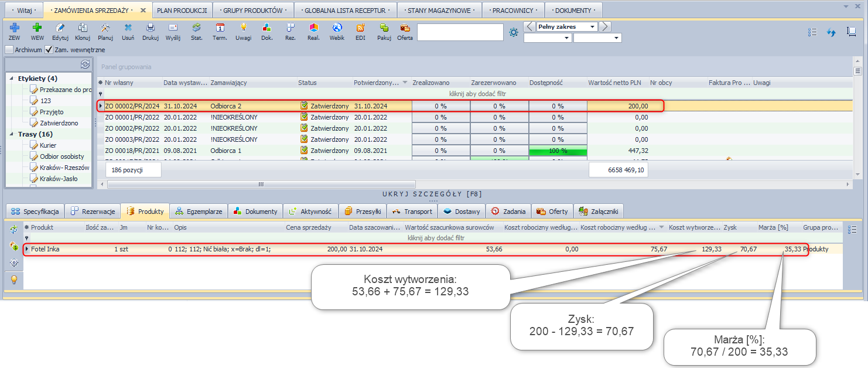Click the WEW internal order icon

click(x=37, y=28)
